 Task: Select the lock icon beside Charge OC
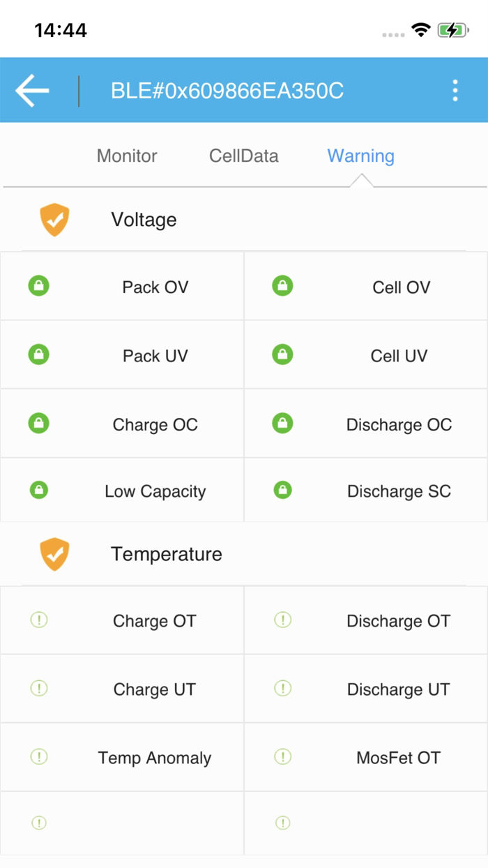38,422
